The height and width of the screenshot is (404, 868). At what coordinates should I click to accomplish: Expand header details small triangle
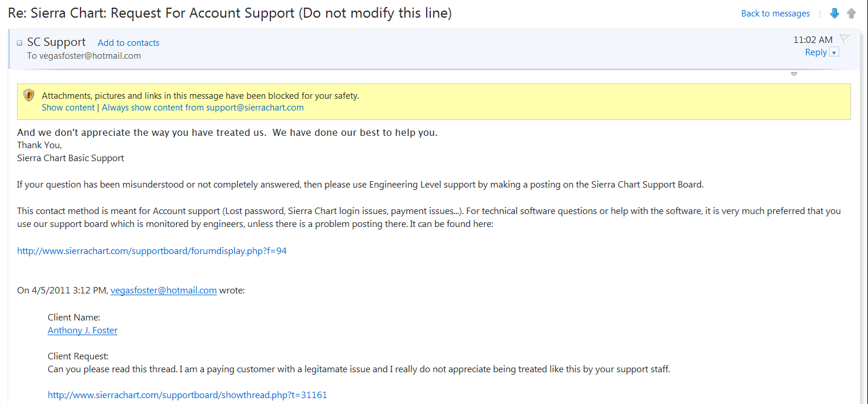(794, 74)
